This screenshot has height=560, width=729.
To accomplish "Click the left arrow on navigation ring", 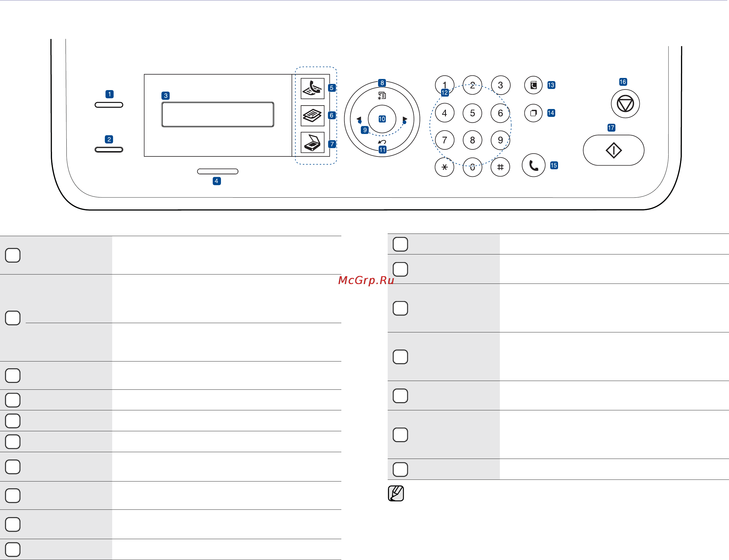I will [359, 119].
